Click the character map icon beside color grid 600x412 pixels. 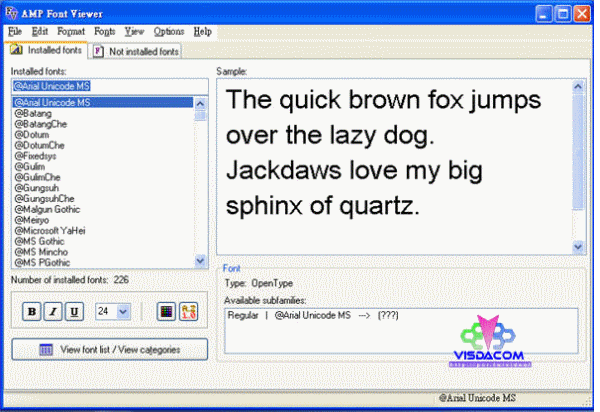tap(187, 312)
